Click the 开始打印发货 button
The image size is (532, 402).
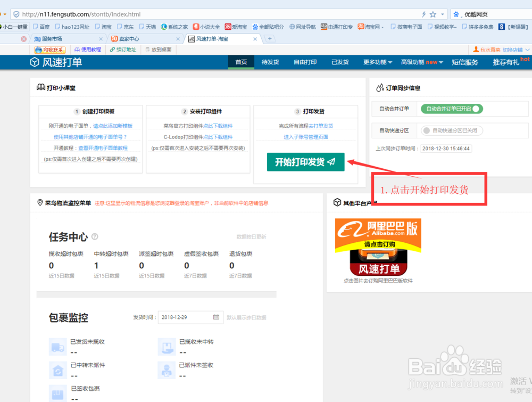[x=305, y=162]
